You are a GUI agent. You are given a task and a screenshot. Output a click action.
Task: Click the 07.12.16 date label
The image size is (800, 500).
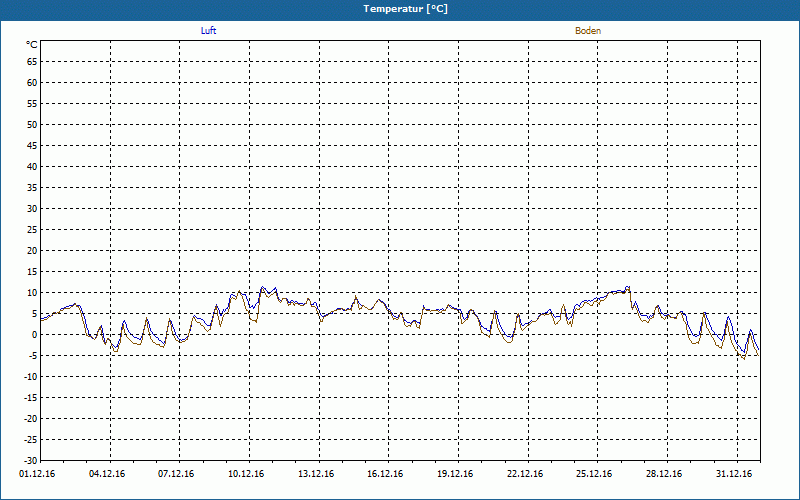tap(177, 474)
